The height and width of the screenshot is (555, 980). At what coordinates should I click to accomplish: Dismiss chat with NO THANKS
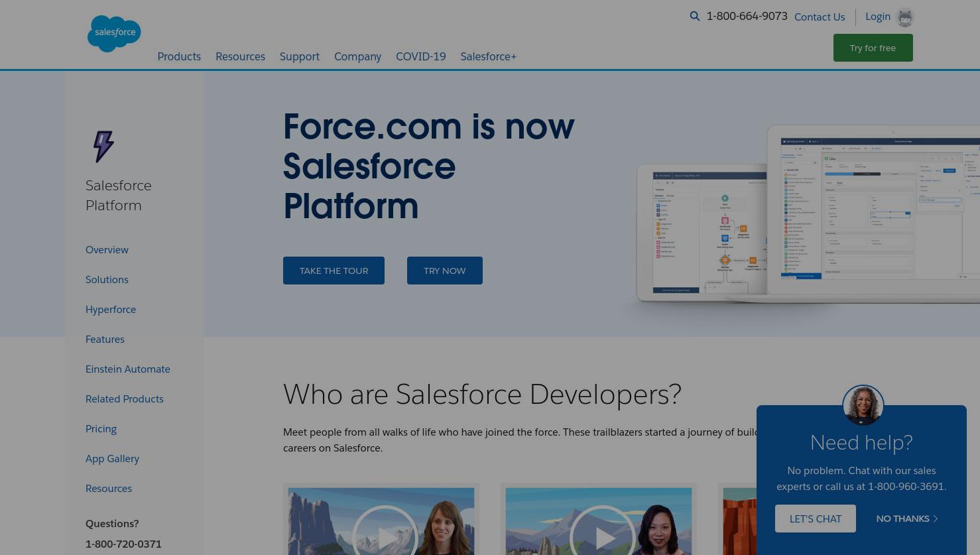pos(907,519)
